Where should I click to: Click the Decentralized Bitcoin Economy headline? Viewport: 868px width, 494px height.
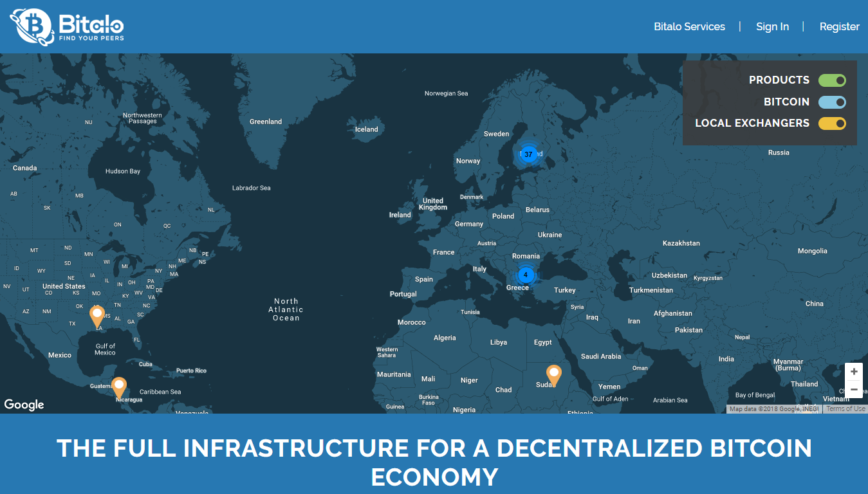pos(434,462)
